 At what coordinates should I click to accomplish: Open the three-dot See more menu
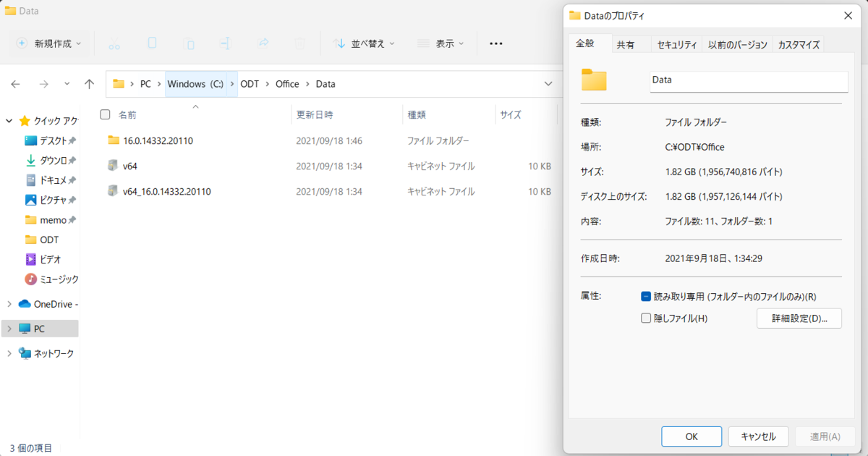(x=495, y=43)
